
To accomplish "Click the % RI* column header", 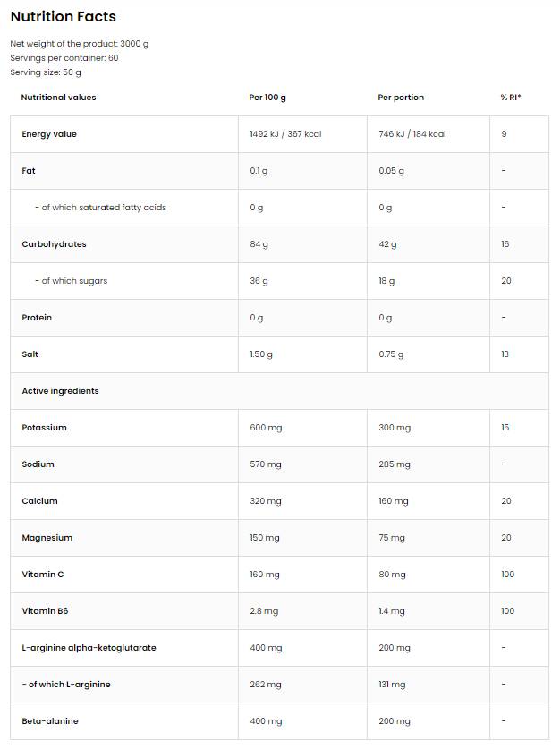I will point(511,97).
